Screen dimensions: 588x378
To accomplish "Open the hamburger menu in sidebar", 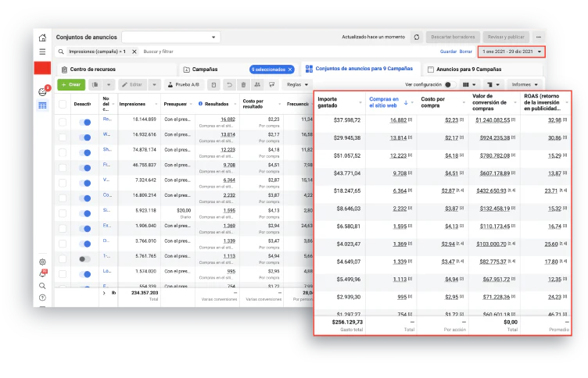I will pos(42,52).
